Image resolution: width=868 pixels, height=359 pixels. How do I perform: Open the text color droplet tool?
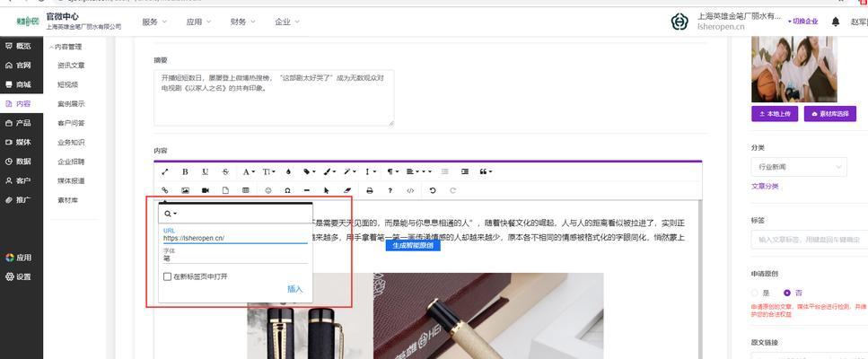288,172
